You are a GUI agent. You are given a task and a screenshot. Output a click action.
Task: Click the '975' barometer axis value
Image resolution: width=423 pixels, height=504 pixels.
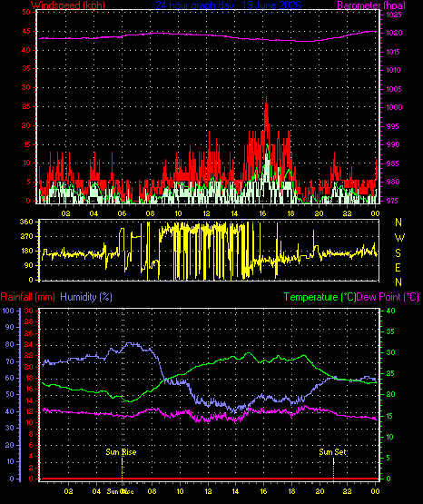(x=392, y=201)
